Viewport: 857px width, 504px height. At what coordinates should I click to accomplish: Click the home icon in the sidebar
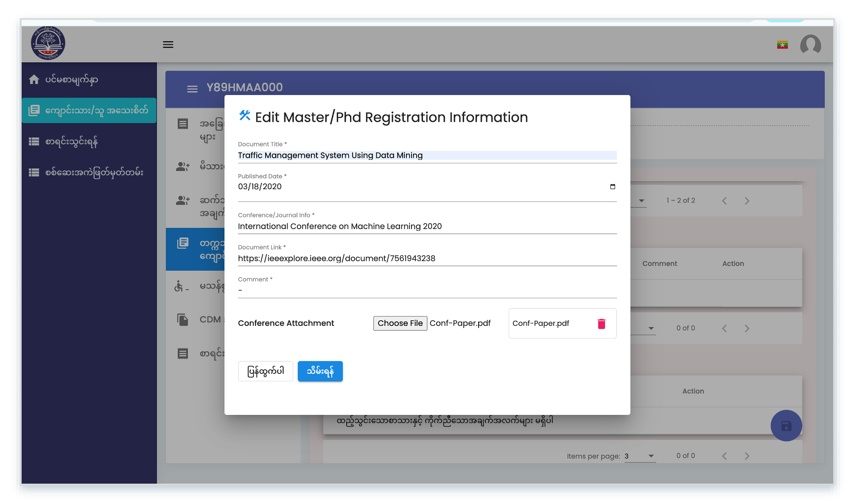pyautogui.click(x=34, y=79)
